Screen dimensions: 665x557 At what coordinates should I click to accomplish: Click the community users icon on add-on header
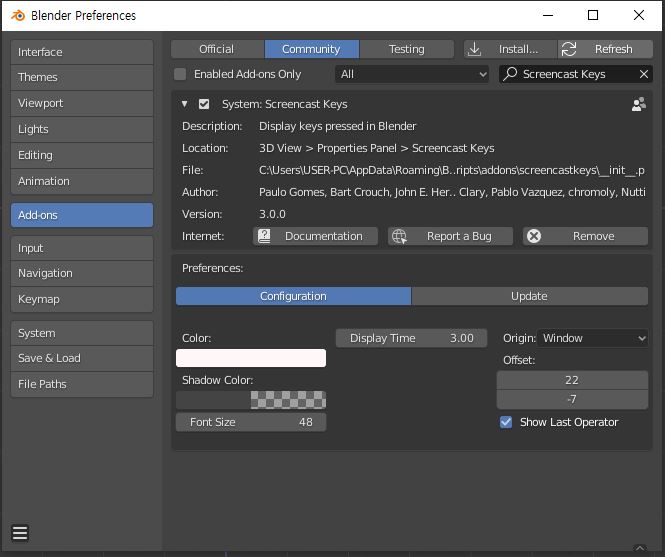click(x=639, y=104)
